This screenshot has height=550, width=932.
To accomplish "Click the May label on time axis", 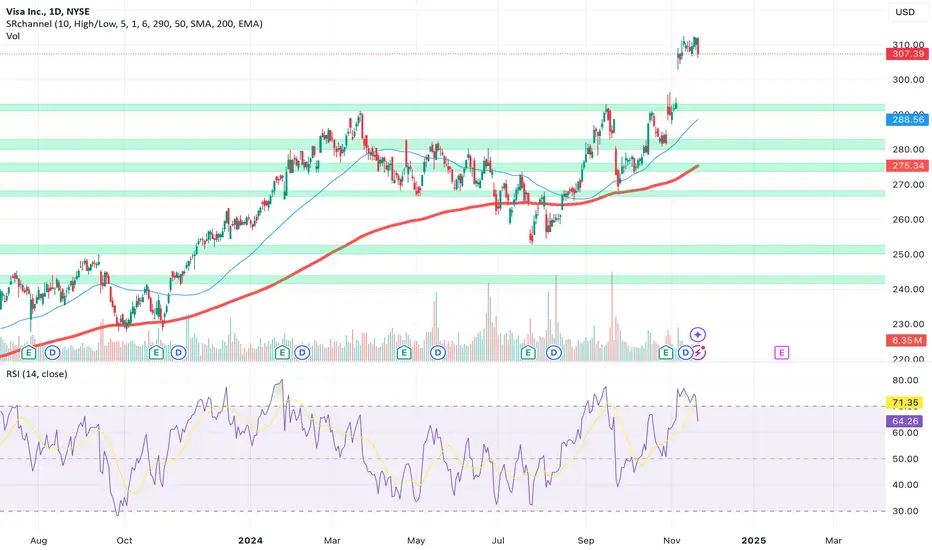I will (x=416, y=540).
